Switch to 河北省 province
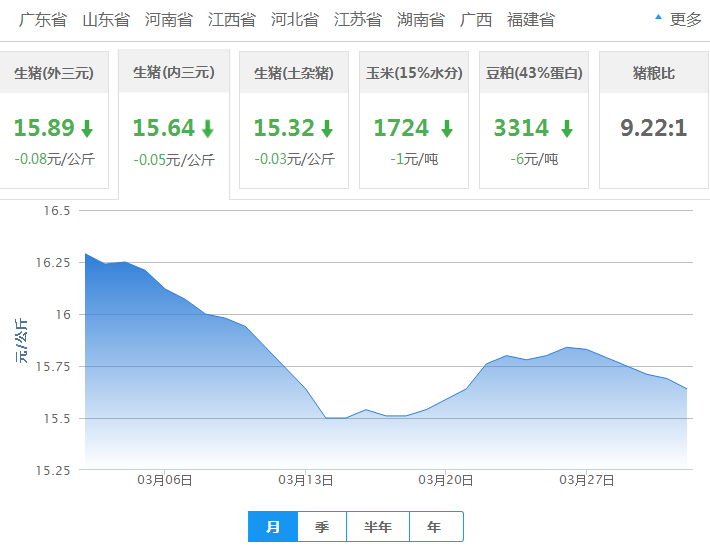 pyautogui.click(x=295, y=19)
